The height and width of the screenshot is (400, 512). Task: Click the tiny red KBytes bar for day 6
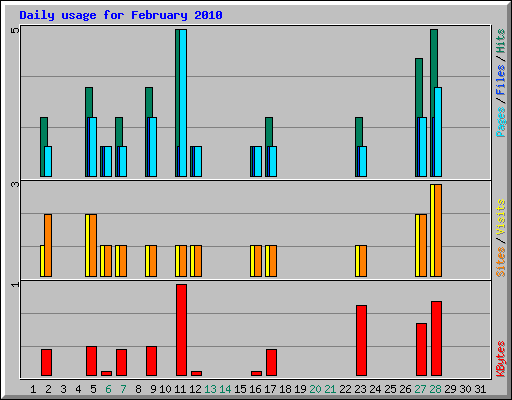[106, 373]
